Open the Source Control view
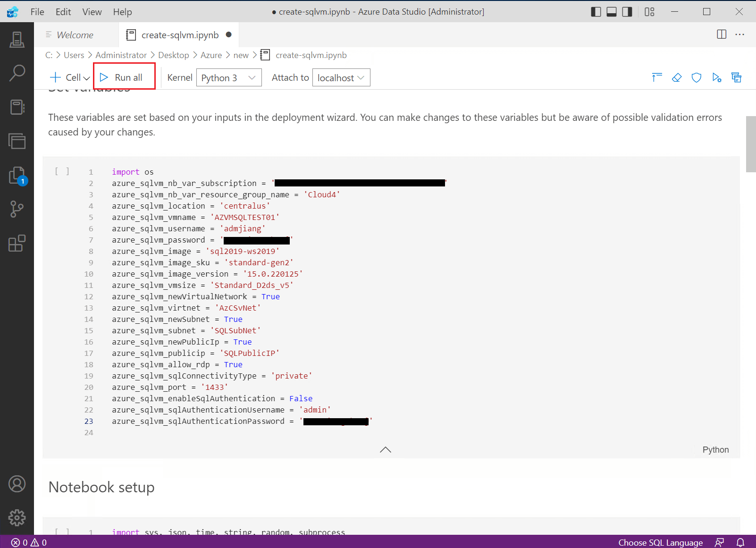The image size is (756, 548). tap(17, 209)
